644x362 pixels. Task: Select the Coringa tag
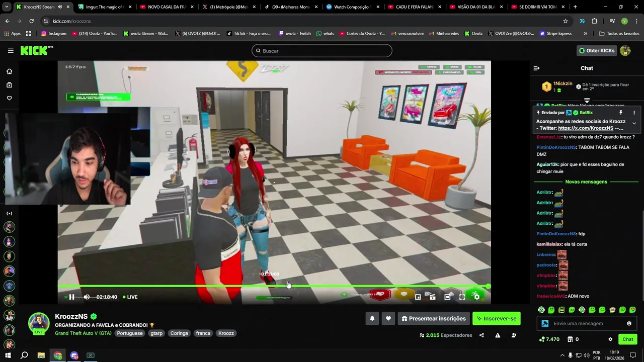pos(179,333)
